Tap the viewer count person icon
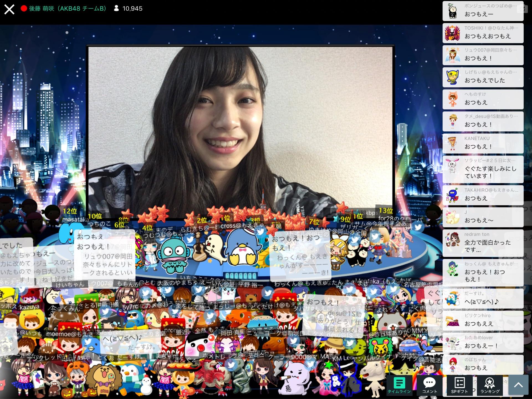Viewport: 532px width, 399px height. pos(117,8)
